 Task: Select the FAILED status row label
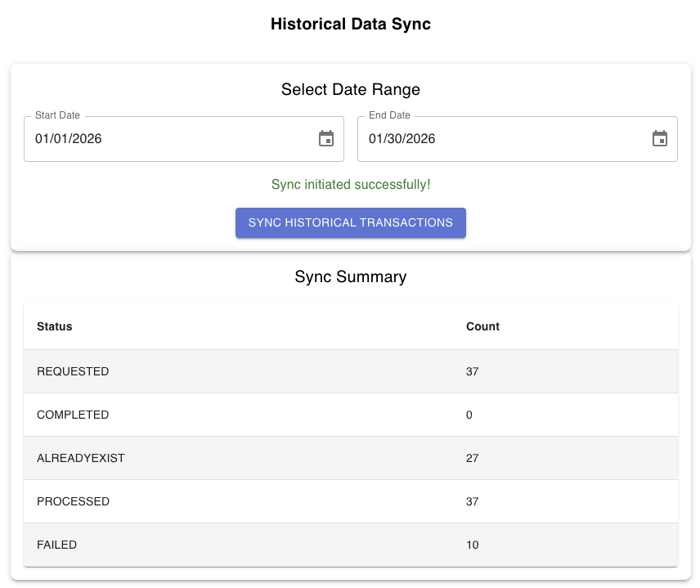coord(57,545)
